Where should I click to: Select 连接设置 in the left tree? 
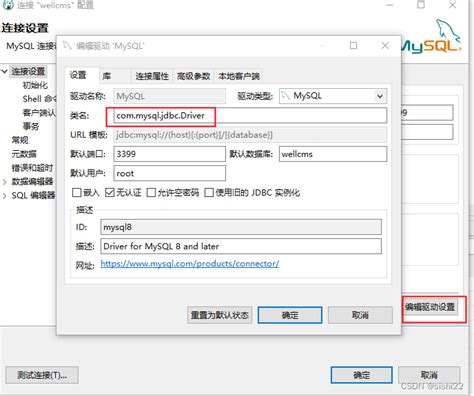click(x=28, y=71)
